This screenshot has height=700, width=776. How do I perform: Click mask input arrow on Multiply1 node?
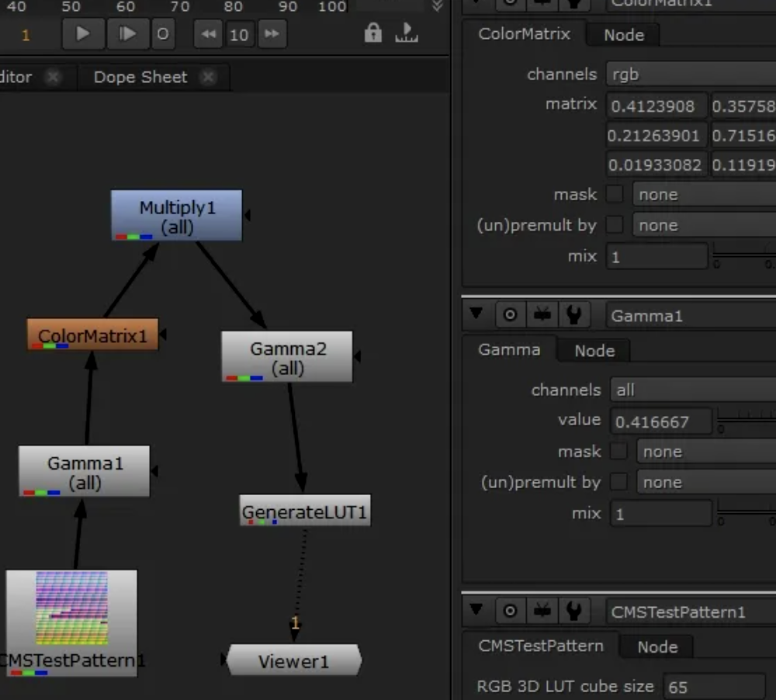(248, 215)
